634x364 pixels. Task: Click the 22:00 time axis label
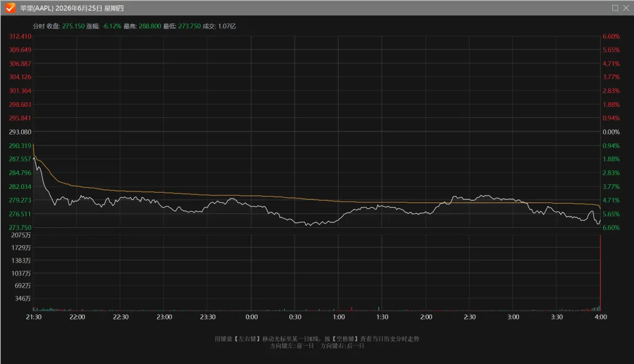[x=77, y=317]
